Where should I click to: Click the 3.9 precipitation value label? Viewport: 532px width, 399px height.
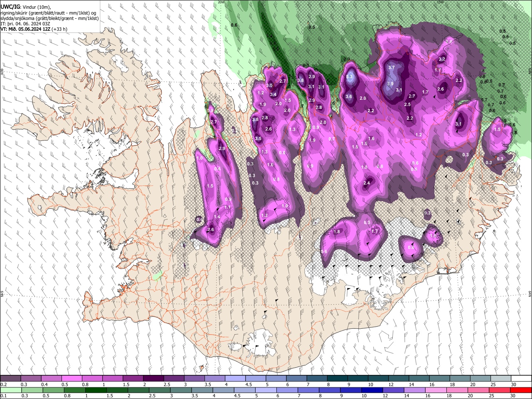point(390,84)
